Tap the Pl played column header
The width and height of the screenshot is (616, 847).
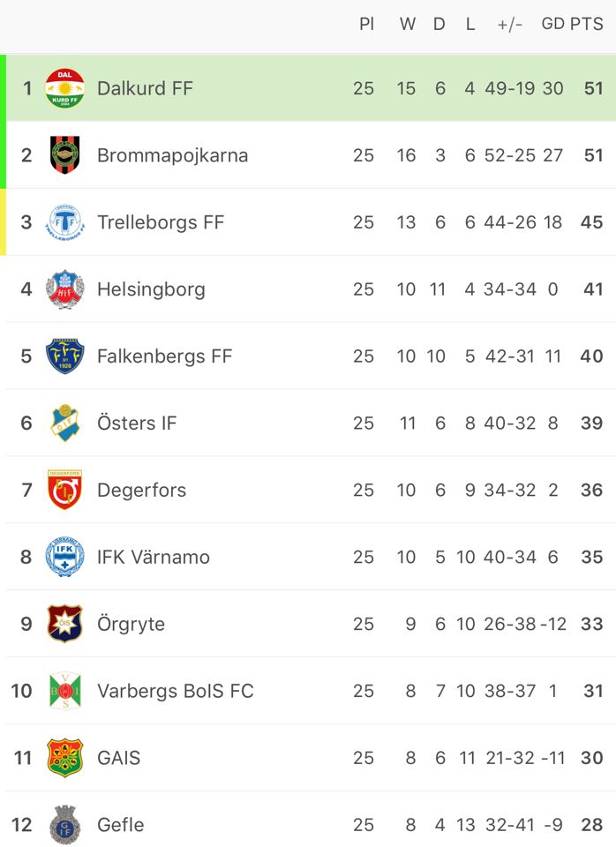(x=366, y=25)
